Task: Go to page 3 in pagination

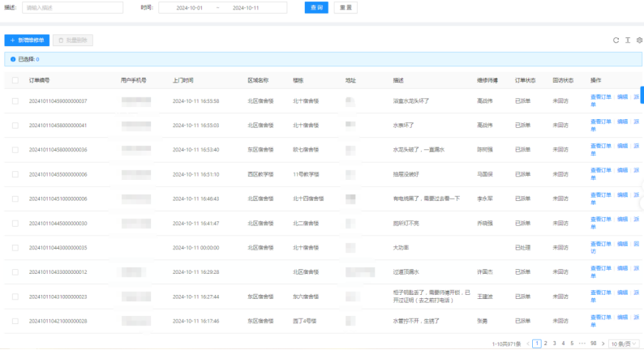Action: [554, 343]
